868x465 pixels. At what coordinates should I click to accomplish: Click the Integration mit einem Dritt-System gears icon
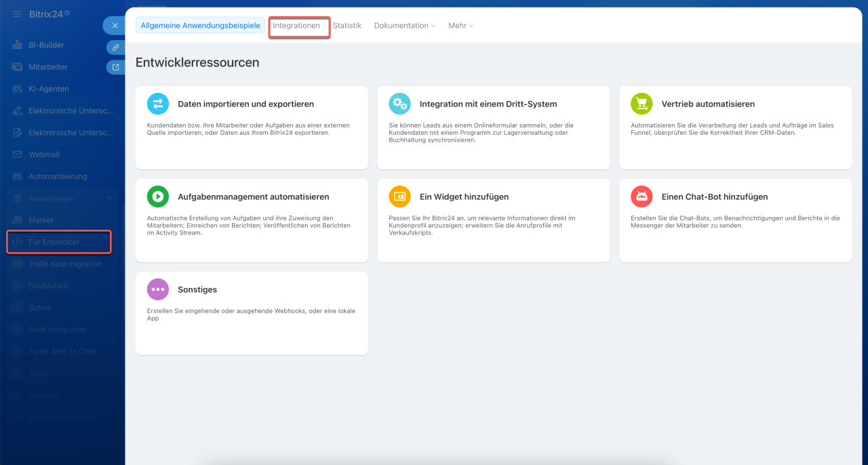(400, 104)
